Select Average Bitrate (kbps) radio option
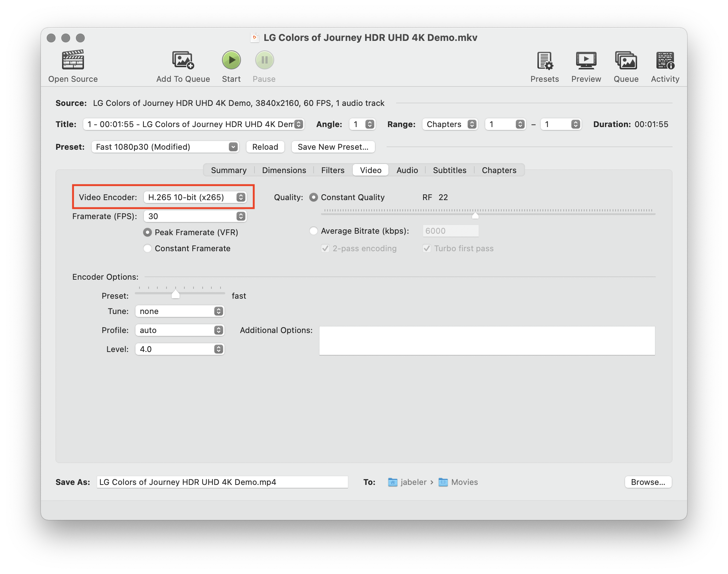The image size is (728, 574). click(313, 231)
